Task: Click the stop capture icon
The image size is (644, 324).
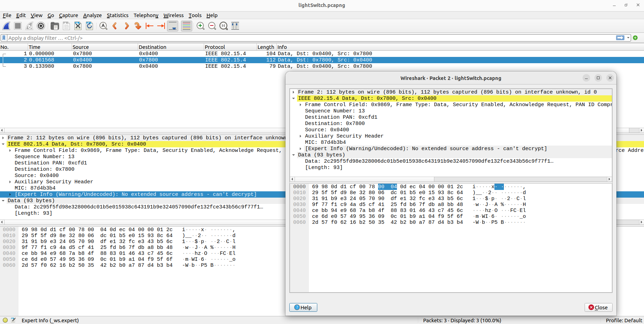Action: 17,26
